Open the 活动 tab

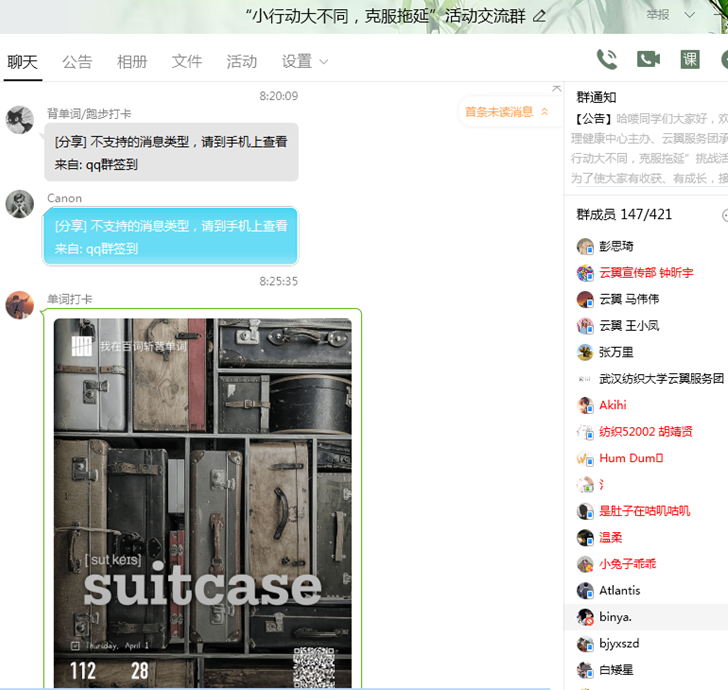242,61
